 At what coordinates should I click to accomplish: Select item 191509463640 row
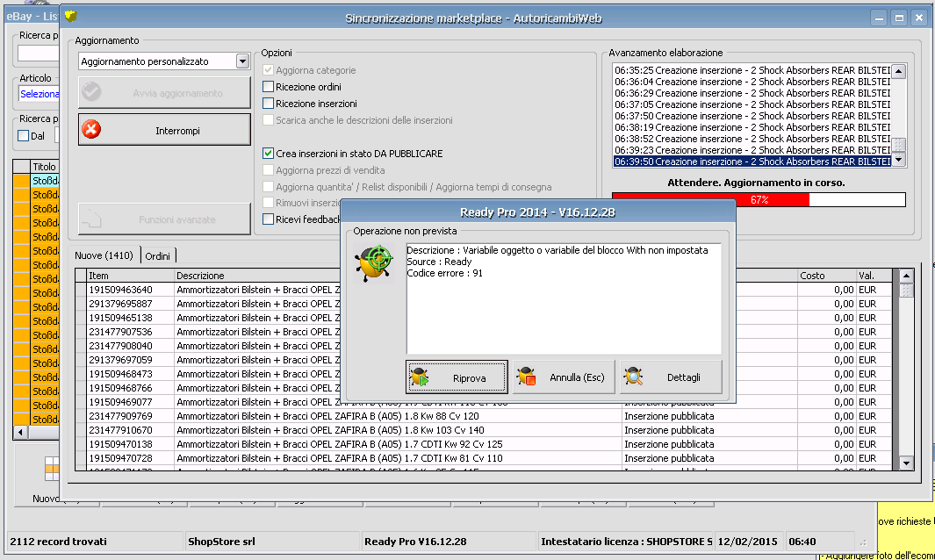tap(483, 290)
